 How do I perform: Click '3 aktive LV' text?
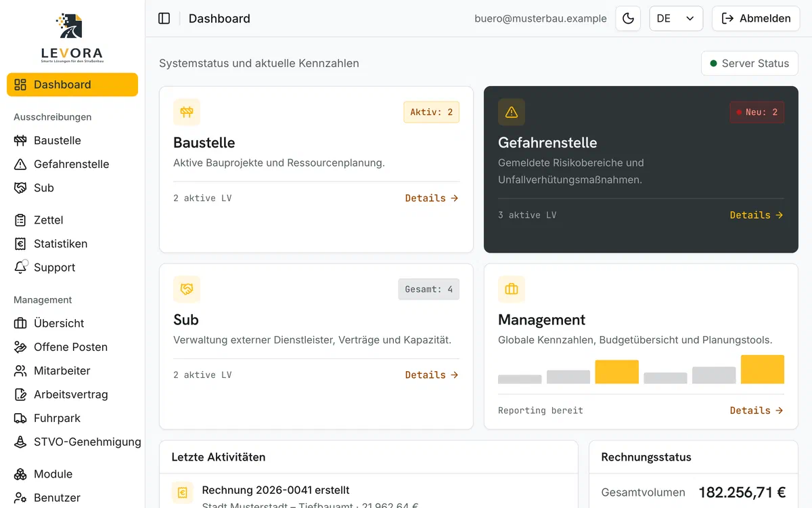[x=527, y=215]
